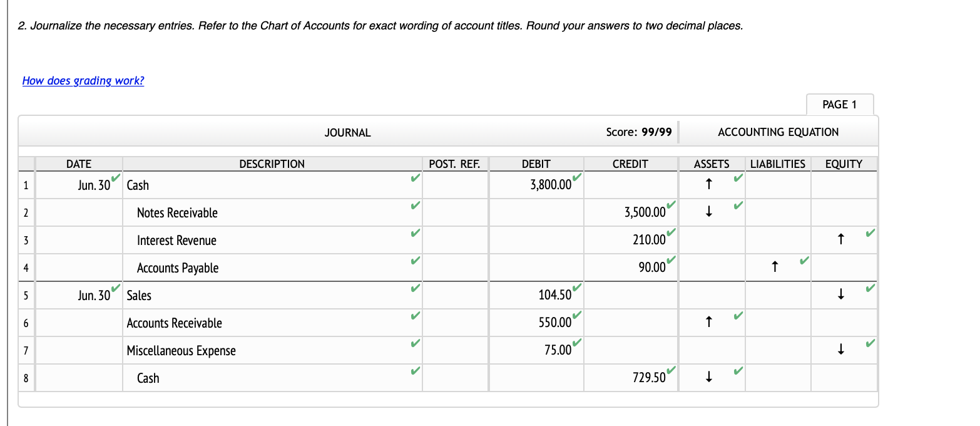Click the checkmark beside Notes Receivable description

pos(414,204)
